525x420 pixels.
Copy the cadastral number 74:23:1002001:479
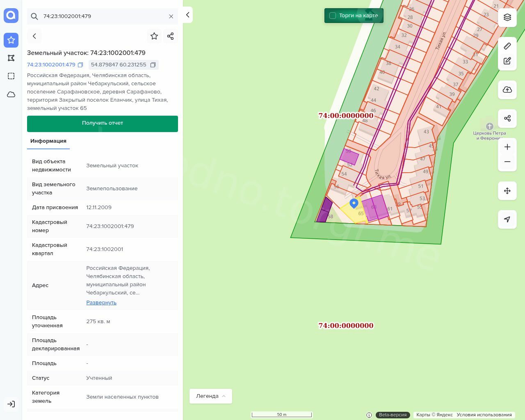81,65
